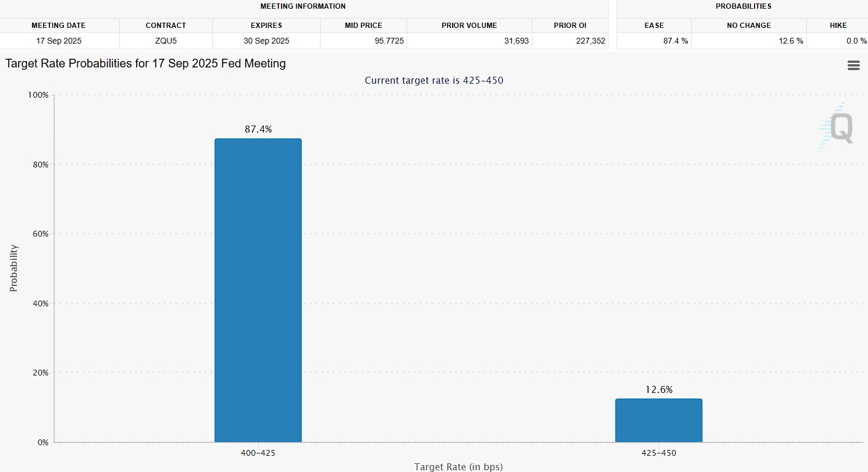Select the 400-425 probability bar

(258, 290)
